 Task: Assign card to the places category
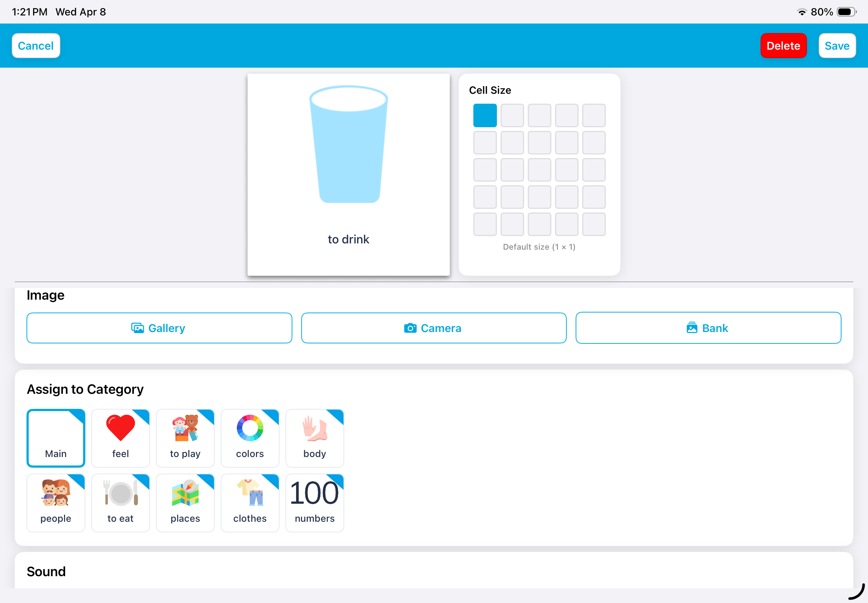[x=185, y=503]
